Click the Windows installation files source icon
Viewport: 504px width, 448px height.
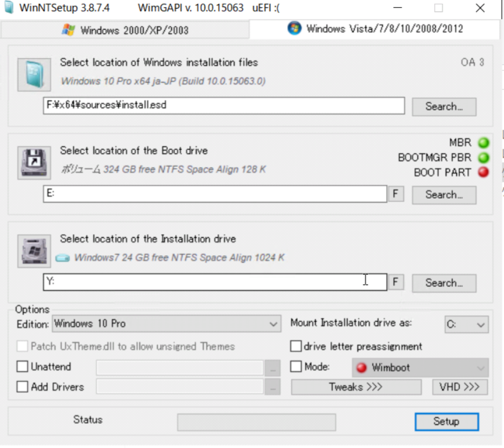(34, 74)
